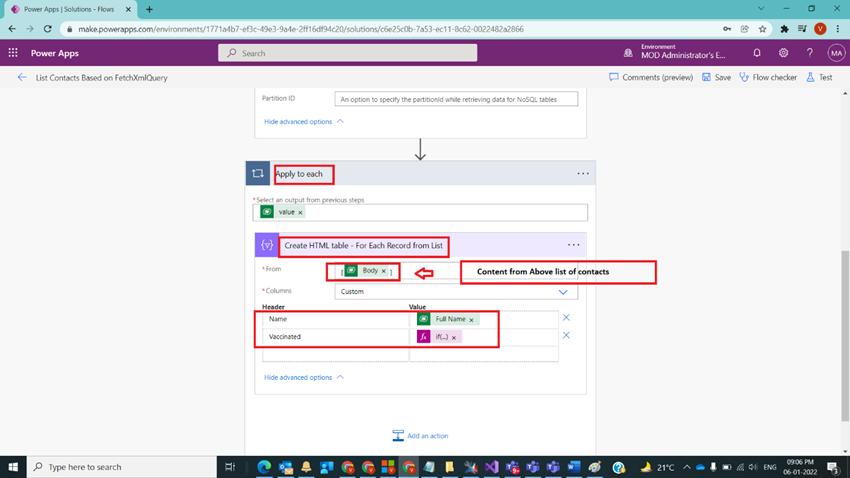Click the if(...) expression token
850x478 pixels.
pos(440,337)
